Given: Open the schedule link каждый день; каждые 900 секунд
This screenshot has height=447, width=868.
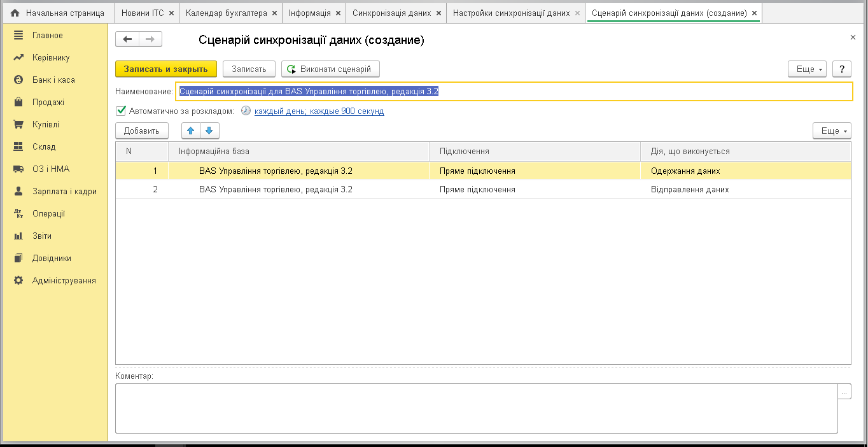Looking at the screenshot, I should pos(319,111).
